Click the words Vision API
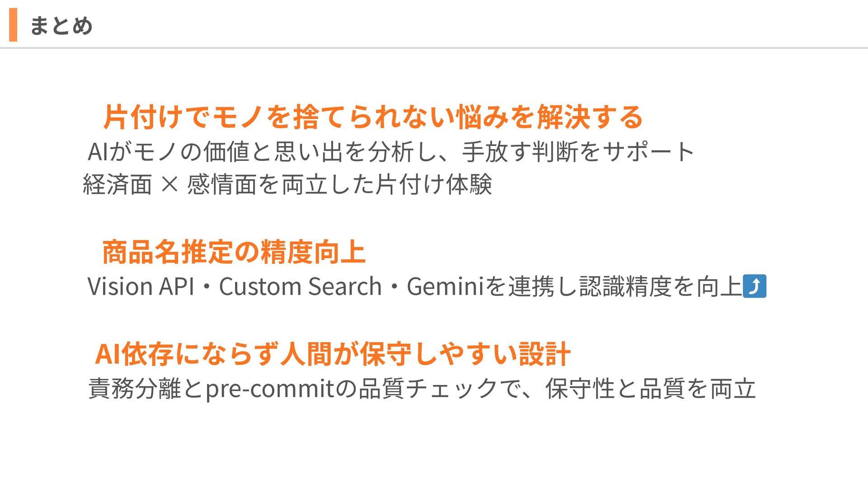The height and width of the screenshot is (488, 868). (141, 286)
